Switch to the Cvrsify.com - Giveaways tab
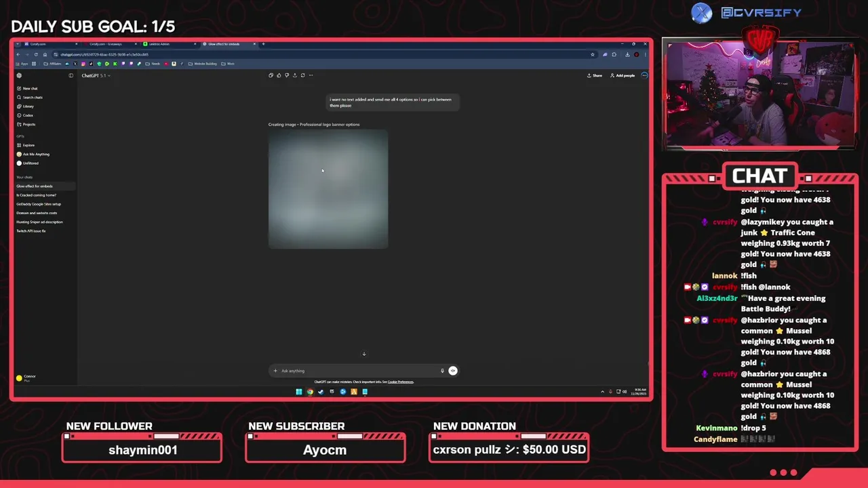The width and height of the screenshot is (868, 488). click(x=108, y=44)
